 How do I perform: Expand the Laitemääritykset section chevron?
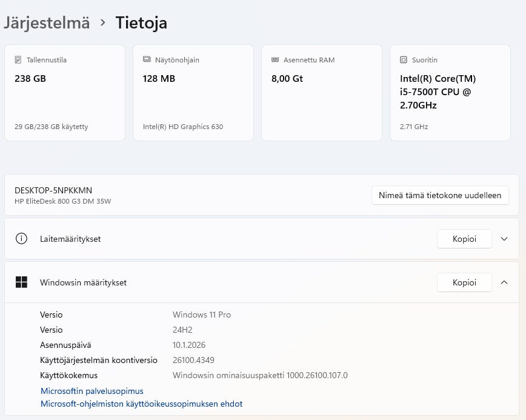coord(504,239)
